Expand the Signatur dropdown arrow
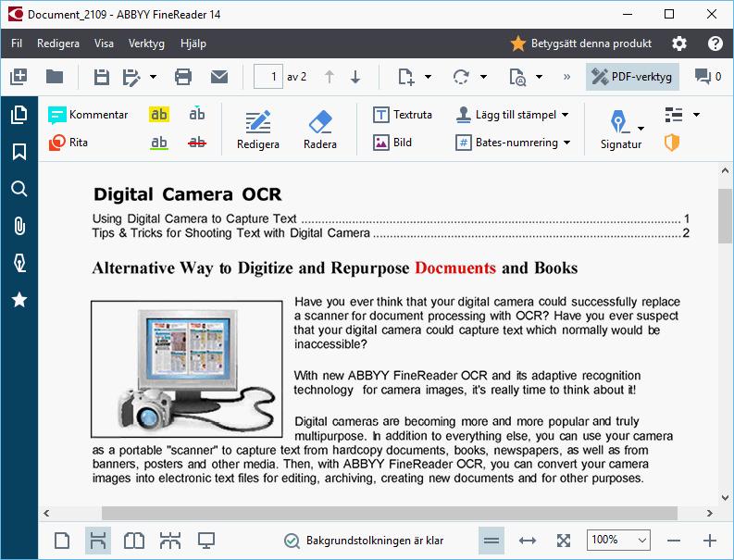The width and height of the screenshot is (734, 560). click(x=641, y=129)
